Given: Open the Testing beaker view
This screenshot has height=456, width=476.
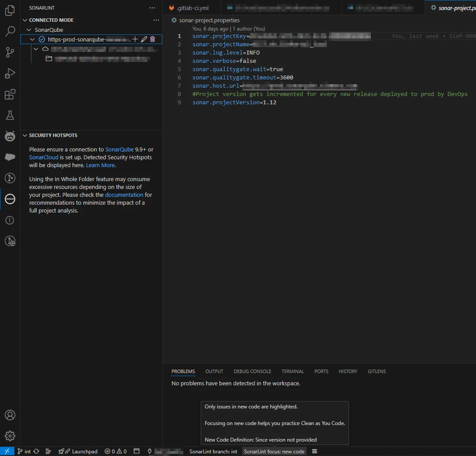Looking at the screenshot, I should (x=10, y=115).
